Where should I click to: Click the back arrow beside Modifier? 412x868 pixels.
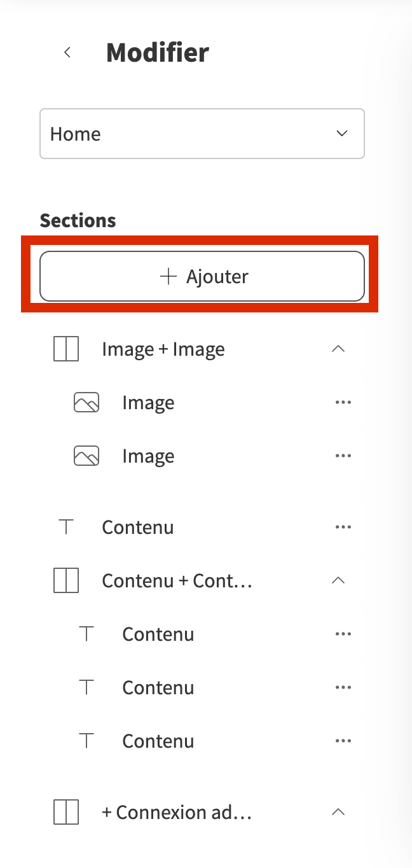[67, 53]
